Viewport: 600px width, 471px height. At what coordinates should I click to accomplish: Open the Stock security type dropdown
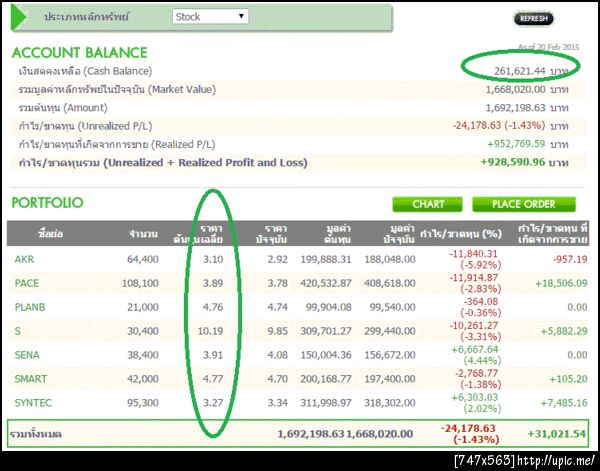[x=210, y=16]
